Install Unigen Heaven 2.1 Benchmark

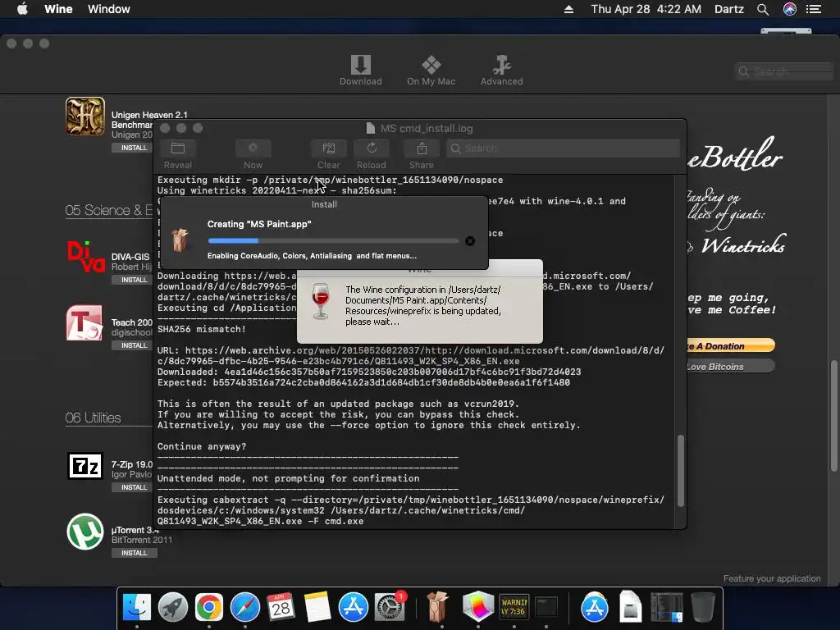pos(134,148)
